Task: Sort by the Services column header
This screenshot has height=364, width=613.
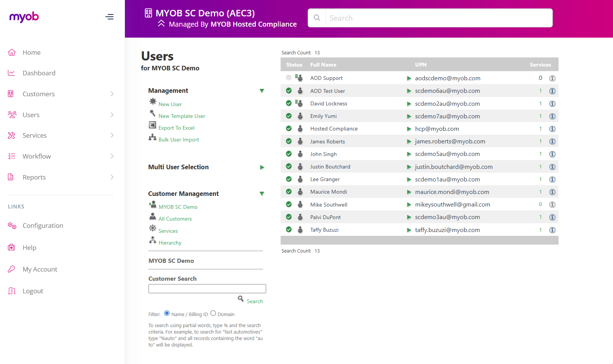Action: tap(540, 65)
